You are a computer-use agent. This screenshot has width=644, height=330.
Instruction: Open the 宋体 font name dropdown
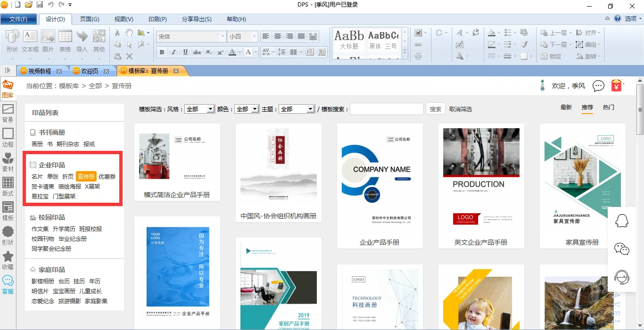[223, 36]
